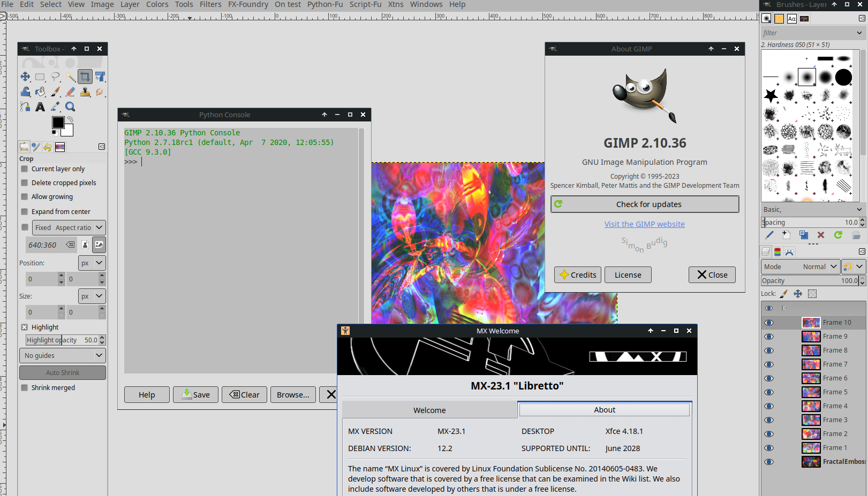Click Save in the Python Console
The height and width of the screenshot is (496, 868).
pyautogui.click(x=195, y=394)
